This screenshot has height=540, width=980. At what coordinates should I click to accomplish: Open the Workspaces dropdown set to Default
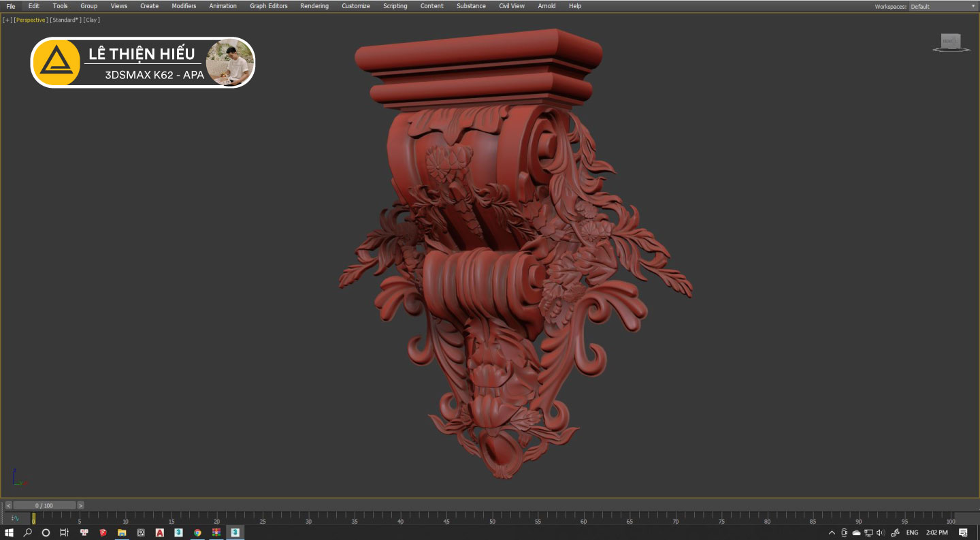943,6
